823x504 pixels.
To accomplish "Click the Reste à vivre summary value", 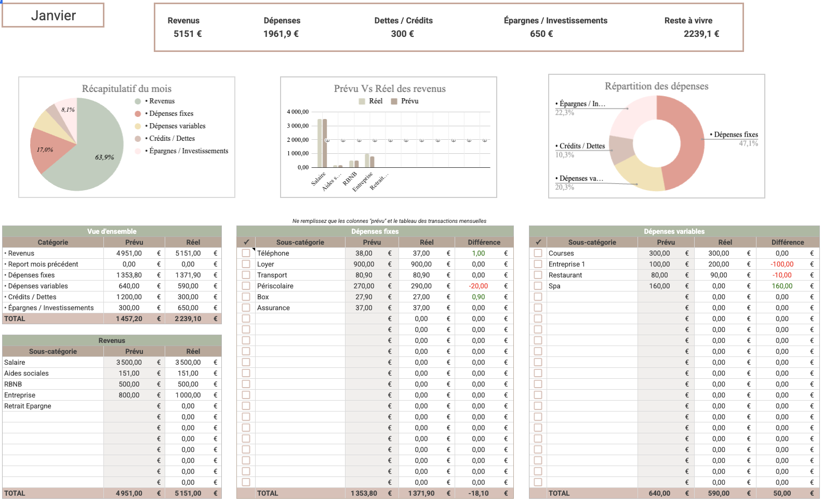I will coord(701,34).
